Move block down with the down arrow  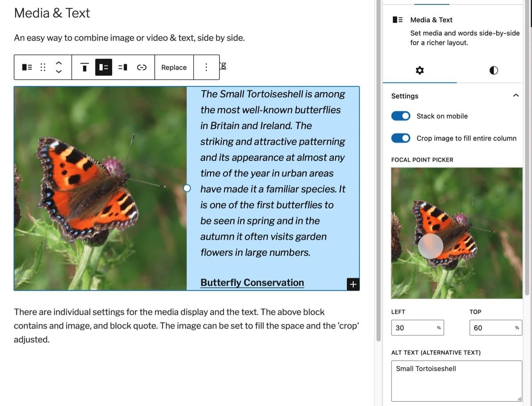[x=59, y=72]
